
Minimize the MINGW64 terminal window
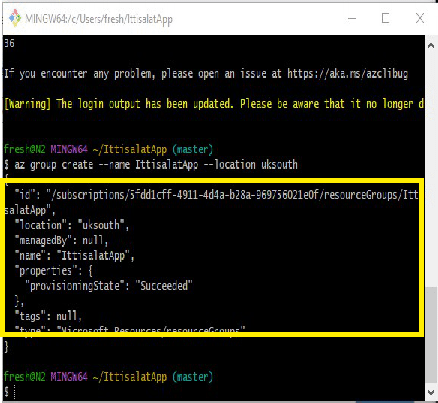(352, 18)
